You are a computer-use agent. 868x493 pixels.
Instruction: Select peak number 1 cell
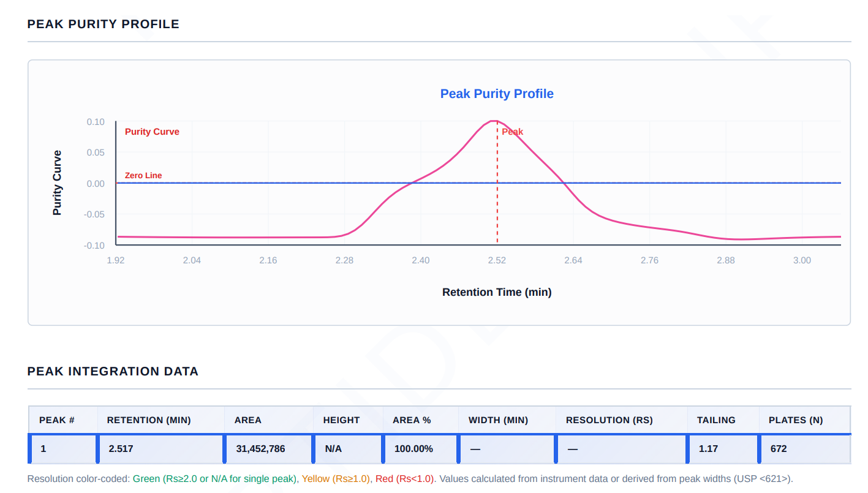coord(63,449)
